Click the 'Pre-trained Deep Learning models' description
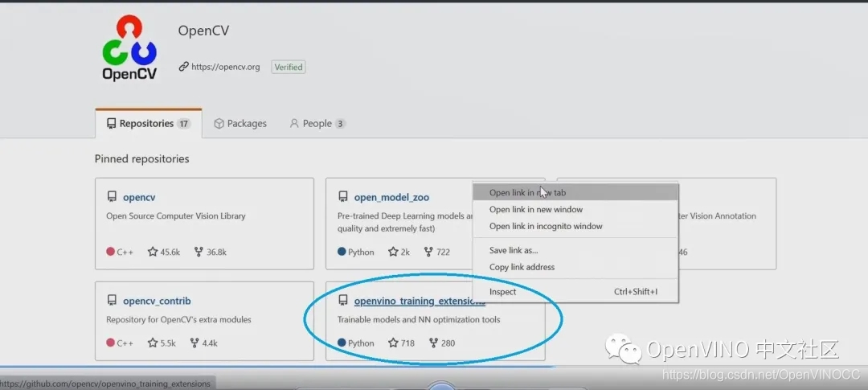Viewport: 868px width, 390px height. tap(405, 222)
